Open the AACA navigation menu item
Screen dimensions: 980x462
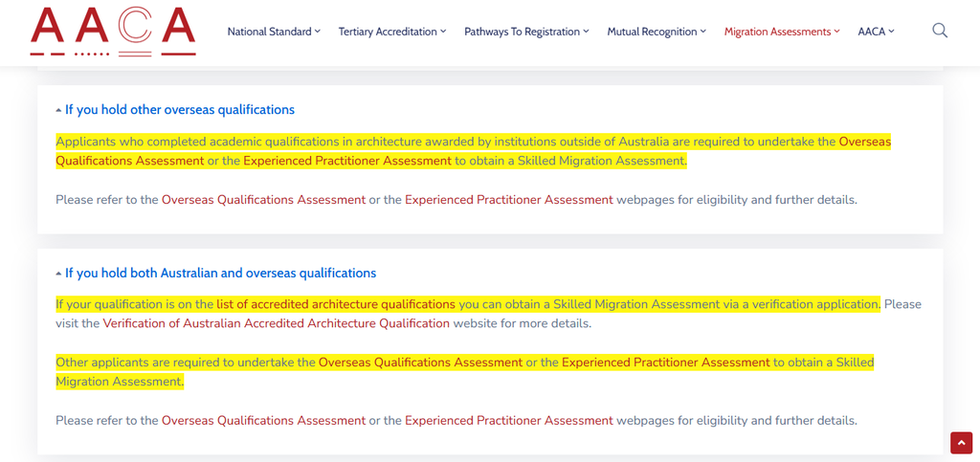coord(877,32)
